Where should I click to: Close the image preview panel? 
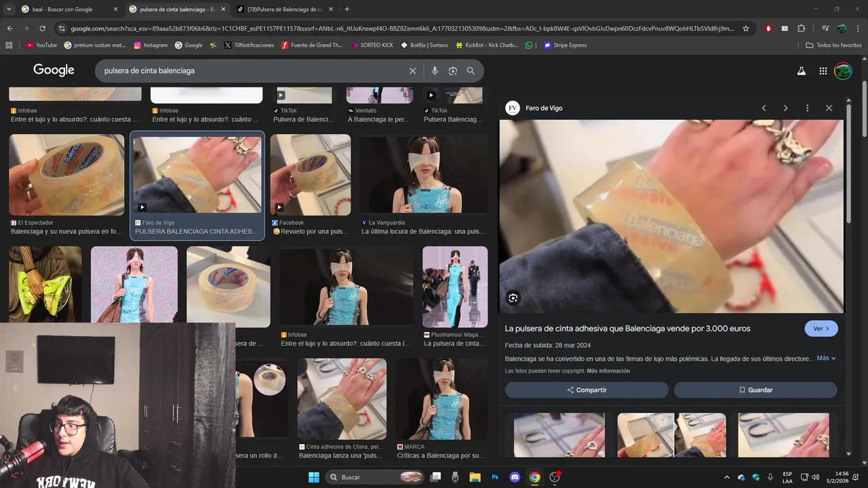(829, 108)
